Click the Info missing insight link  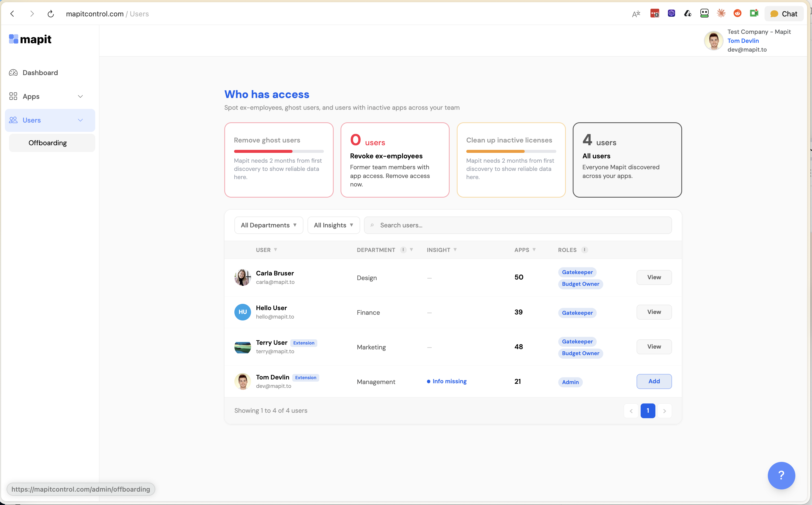coord(449,381)
